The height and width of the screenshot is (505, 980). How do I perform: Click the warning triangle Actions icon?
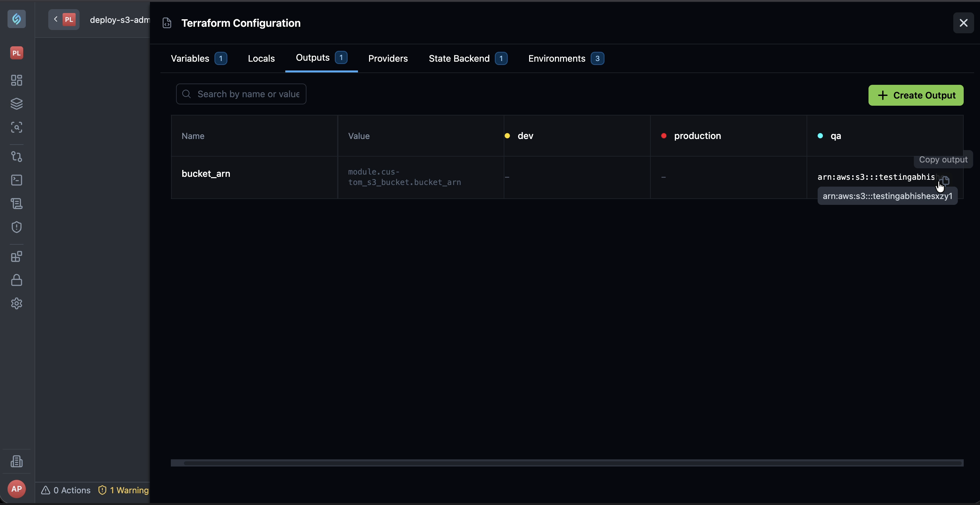pos(46,490)
